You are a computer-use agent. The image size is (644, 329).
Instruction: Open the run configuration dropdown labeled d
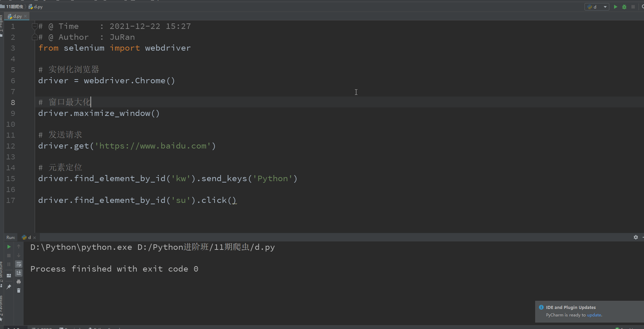(x=597, y=7)
